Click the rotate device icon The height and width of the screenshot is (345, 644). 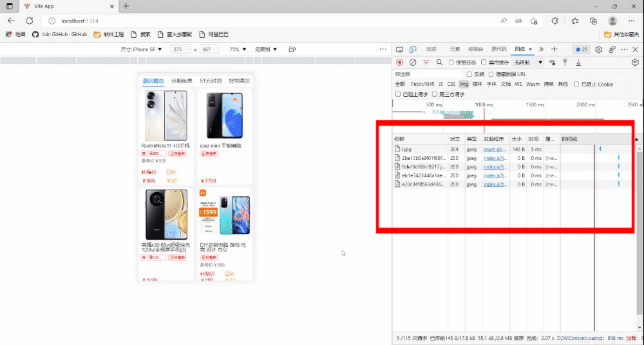tap(292, 50)
